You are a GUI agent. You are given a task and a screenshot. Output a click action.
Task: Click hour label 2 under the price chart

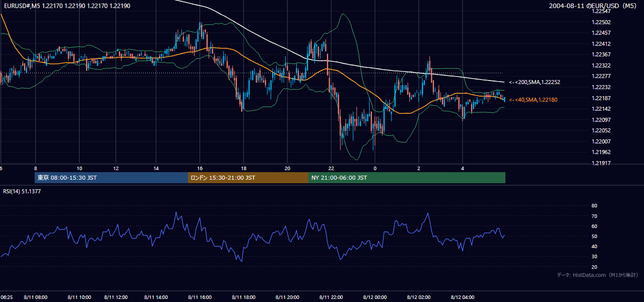[419, 168]
